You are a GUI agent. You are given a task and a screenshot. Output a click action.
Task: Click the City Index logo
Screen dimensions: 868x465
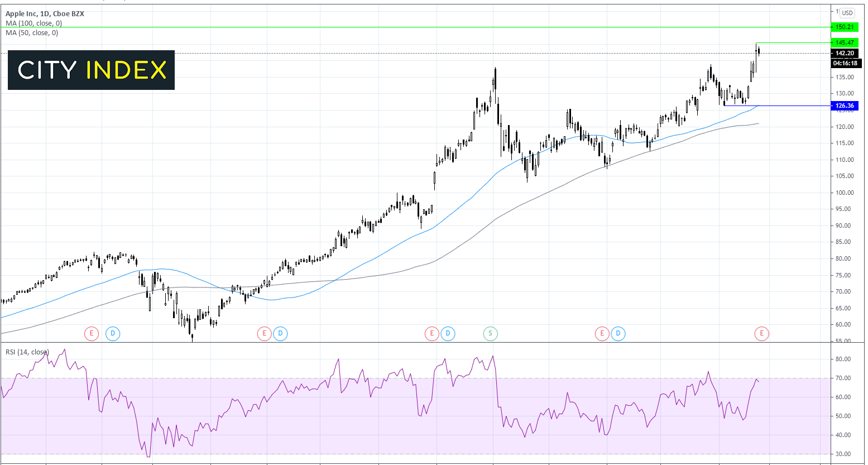coord(92,70)
